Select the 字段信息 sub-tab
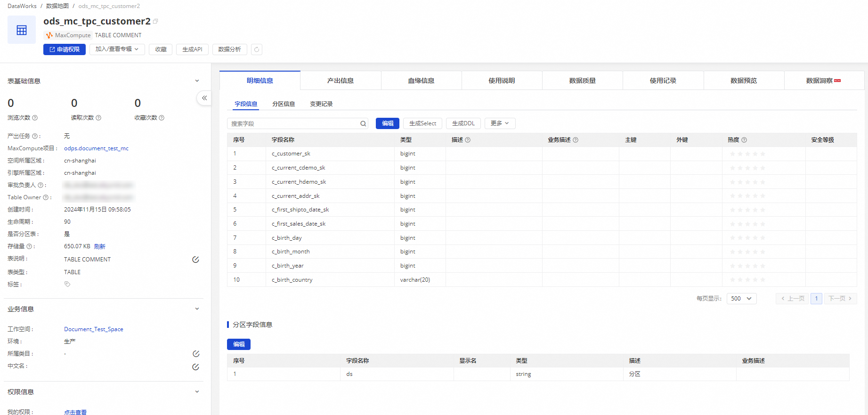868x415 pixels. click(246, 104)
